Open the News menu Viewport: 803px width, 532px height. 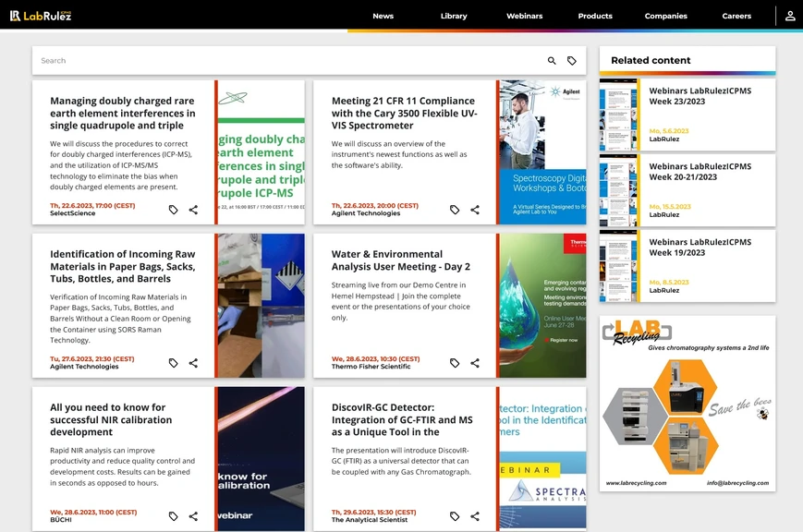pos(383,16)
